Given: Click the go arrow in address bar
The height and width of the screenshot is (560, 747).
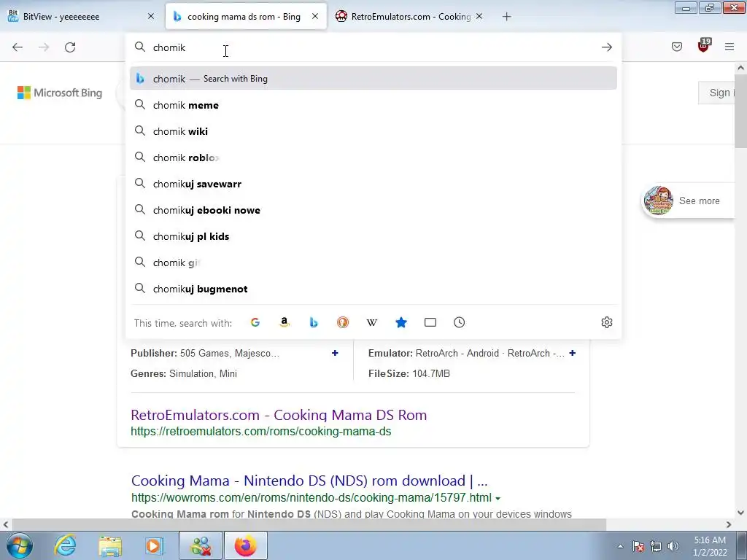Looking at the screenshot, I should 606,47.
